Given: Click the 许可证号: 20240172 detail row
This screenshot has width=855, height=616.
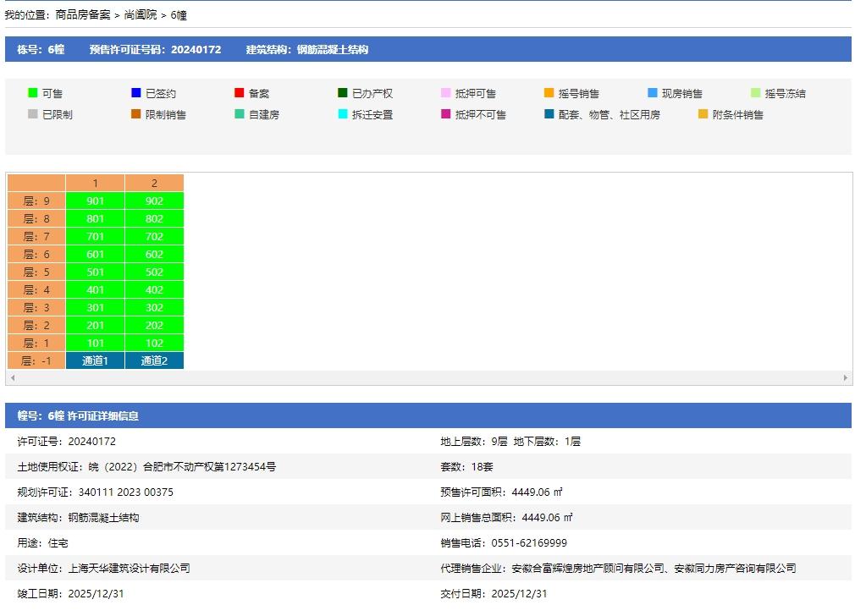Looking at the screenshot, I should (x=67, y=441).
